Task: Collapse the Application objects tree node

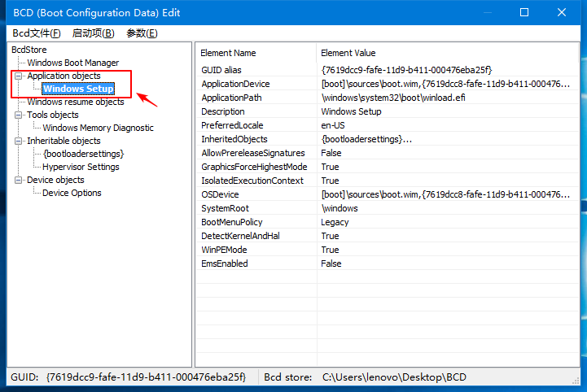Action: point(19,76)
